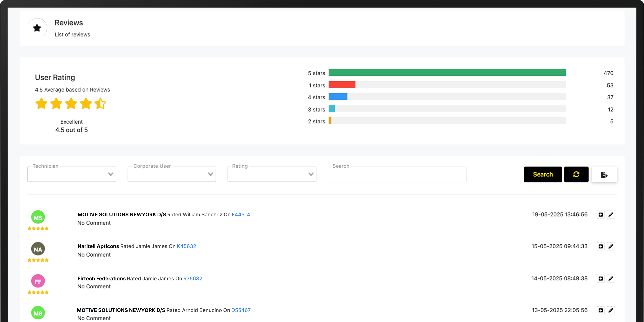644x322 pixels.
Task: Click the 4 stars count 37
Action: coord(610,97)
